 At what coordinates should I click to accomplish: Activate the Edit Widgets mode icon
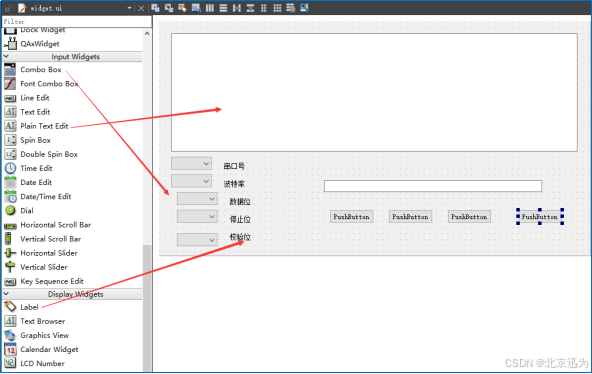pos(155,8)
